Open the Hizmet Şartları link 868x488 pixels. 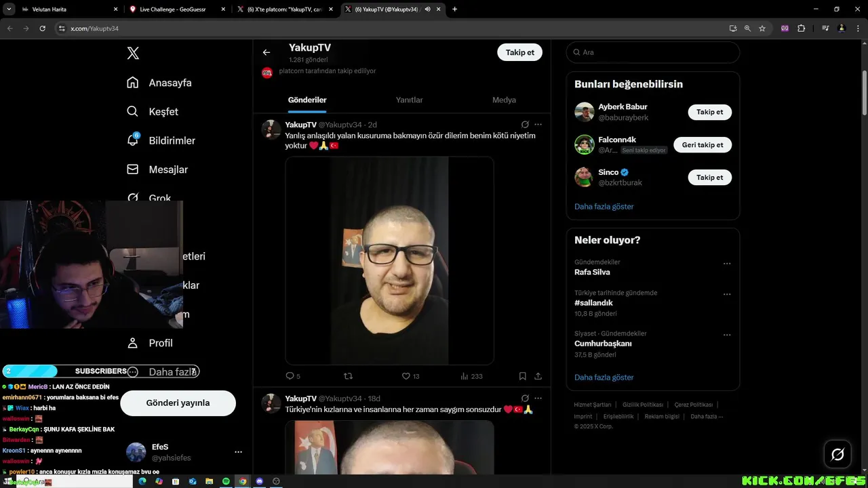coord(592,405)
